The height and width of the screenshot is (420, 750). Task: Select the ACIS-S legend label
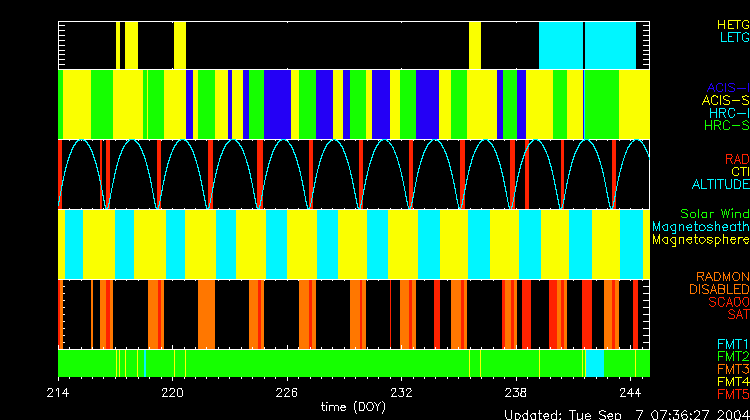pyautogui.click(x=725, y=101)
